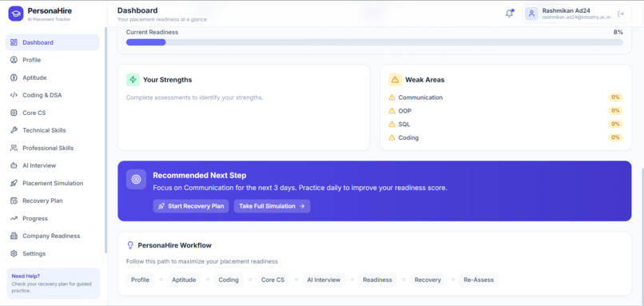This screenshot has height=306, width=644.
Task: Click the Coding & DSA code-brackets icon
Action: (x=14, y=95)
